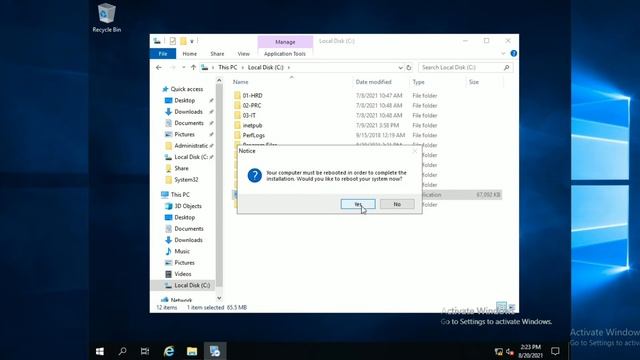Open taskbar search magnifier
The image size is (640, 360).
pos(122,351)
